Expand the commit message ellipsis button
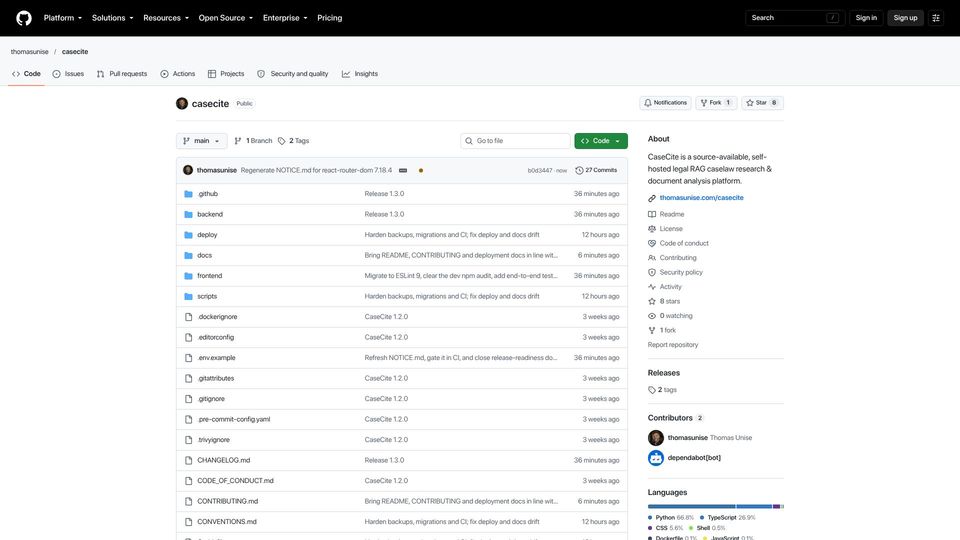 tap(403, 170)
